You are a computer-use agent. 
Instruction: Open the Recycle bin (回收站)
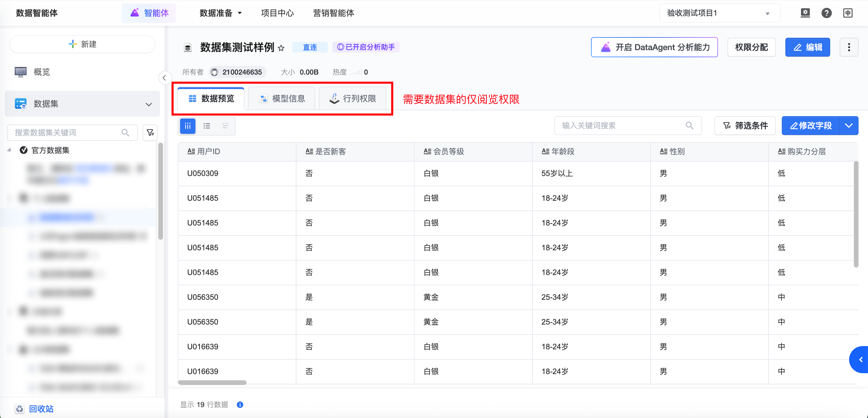pos(41,409)
